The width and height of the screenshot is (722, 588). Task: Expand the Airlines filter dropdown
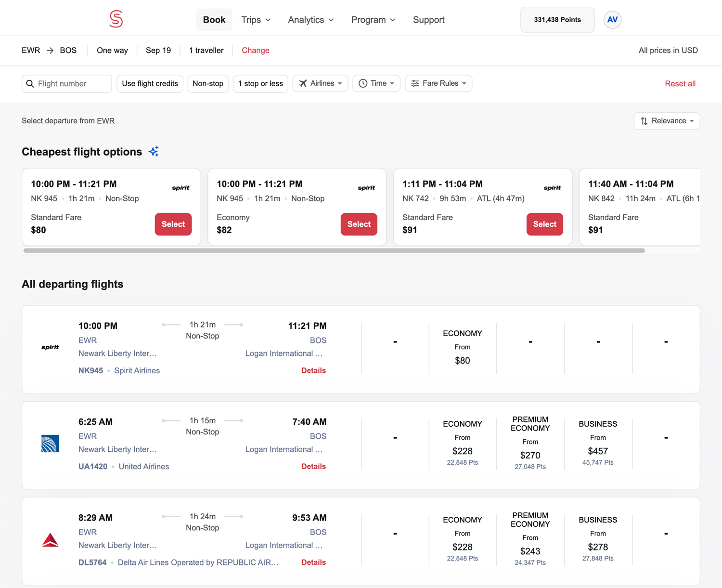pyautogui.click(x=320, y=83)
